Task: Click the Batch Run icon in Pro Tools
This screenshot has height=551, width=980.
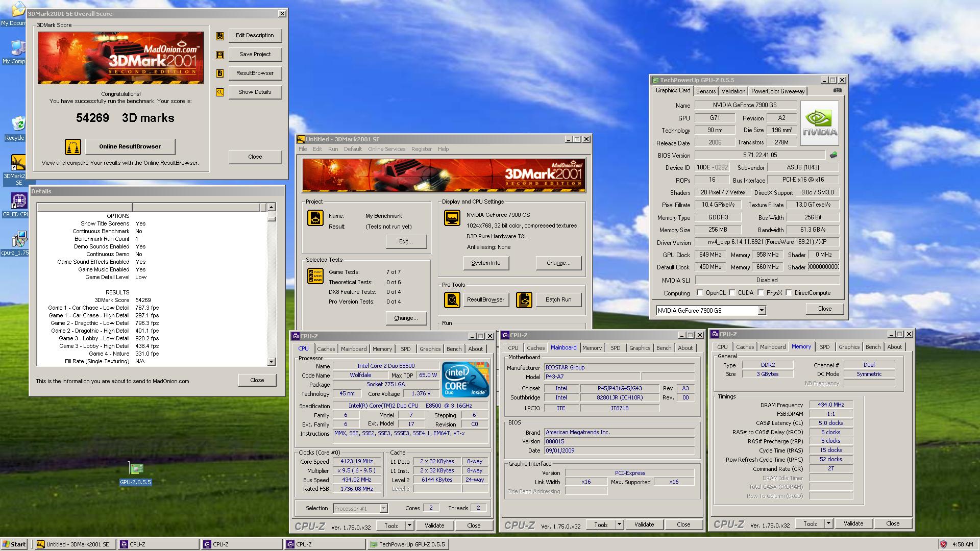Action: pos(524,300)
